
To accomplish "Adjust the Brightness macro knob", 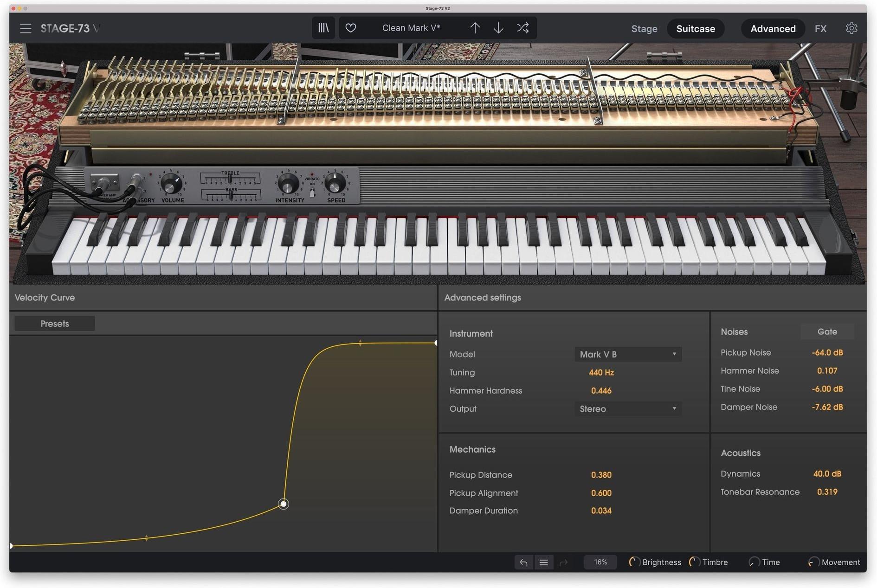I will click(634, 562).
